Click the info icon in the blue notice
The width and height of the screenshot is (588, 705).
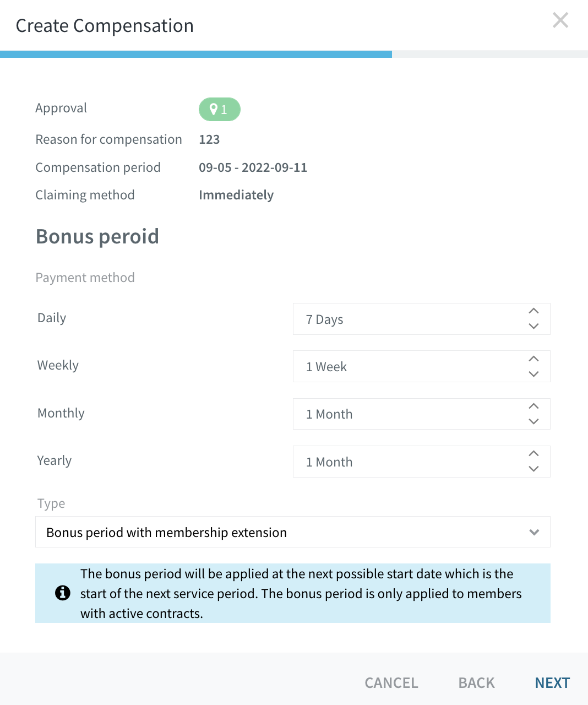point(63,593)
